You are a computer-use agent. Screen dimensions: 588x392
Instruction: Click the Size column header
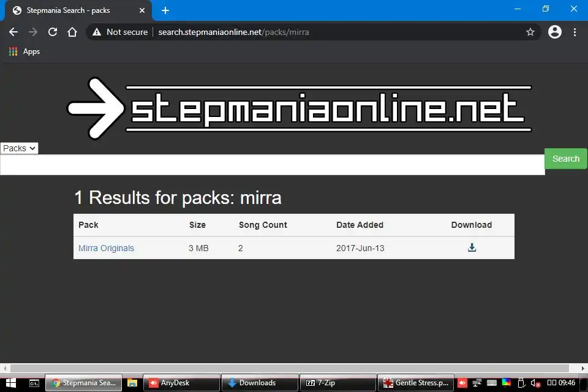[197, 225]
